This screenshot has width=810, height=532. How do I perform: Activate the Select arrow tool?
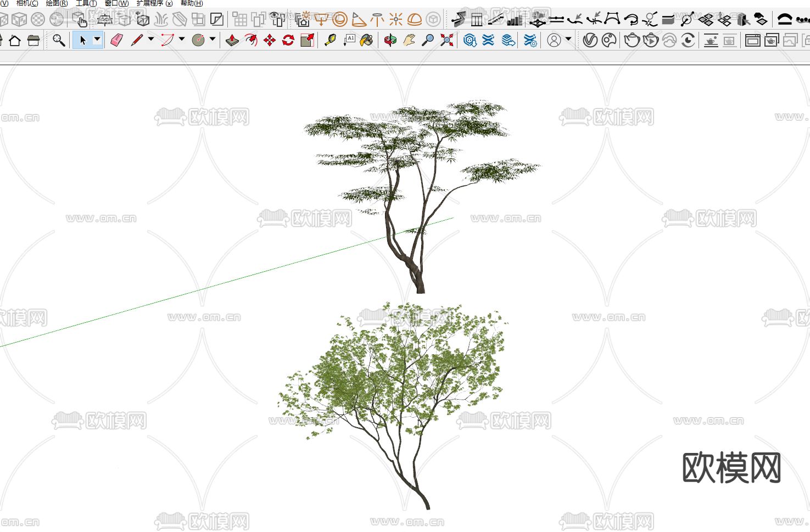[x=83, y=40]
